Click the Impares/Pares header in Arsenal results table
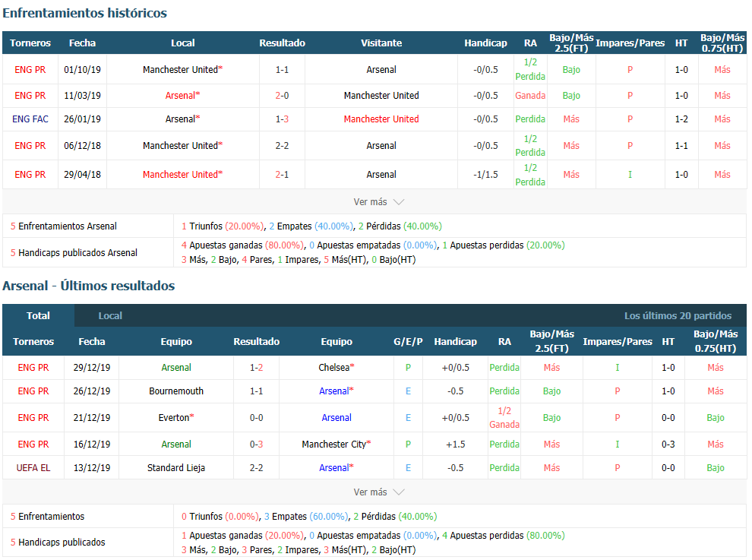752x560 pixels. (618, 342)
